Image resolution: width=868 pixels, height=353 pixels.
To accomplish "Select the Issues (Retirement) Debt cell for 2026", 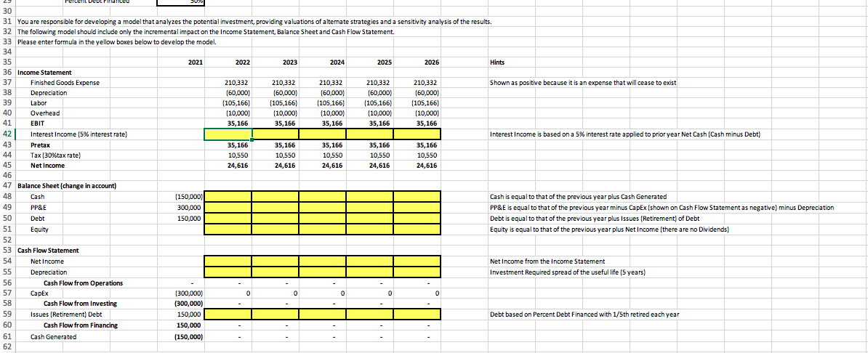I will (x=417, y=315).
